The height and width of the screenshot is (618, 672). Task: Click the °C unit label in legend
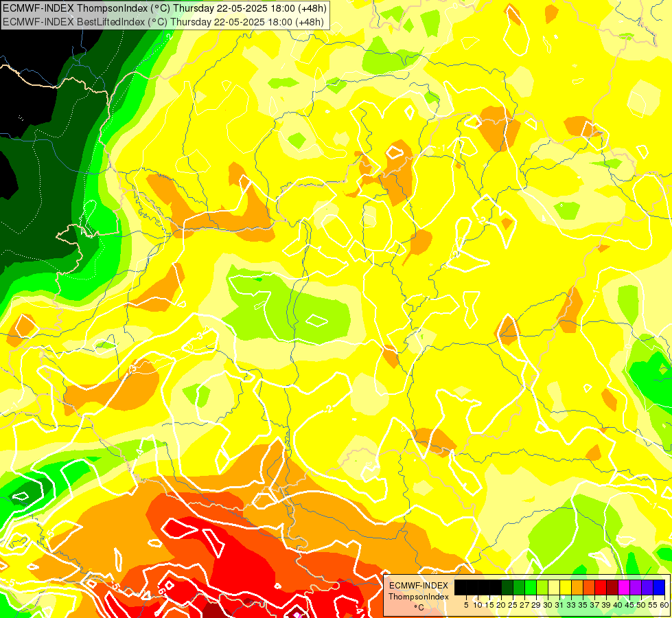[x=419, y=608]
